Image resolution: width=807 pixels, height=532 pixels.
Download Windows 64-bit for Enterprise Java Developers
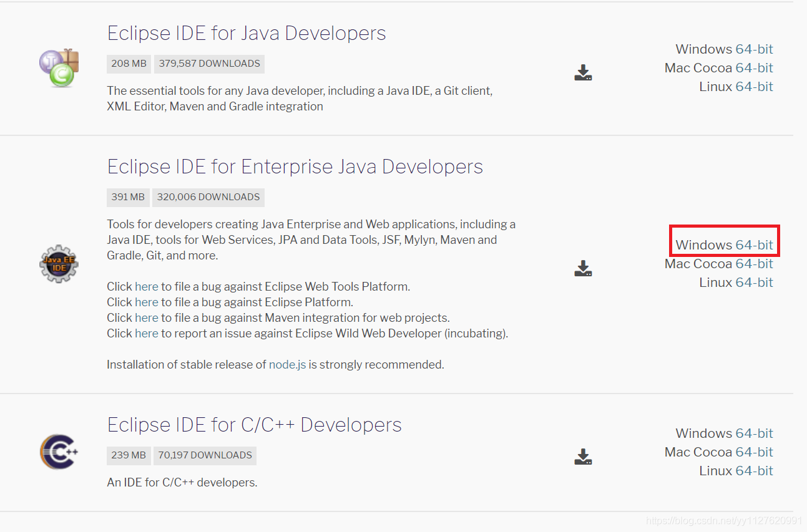tap(754, 245)
